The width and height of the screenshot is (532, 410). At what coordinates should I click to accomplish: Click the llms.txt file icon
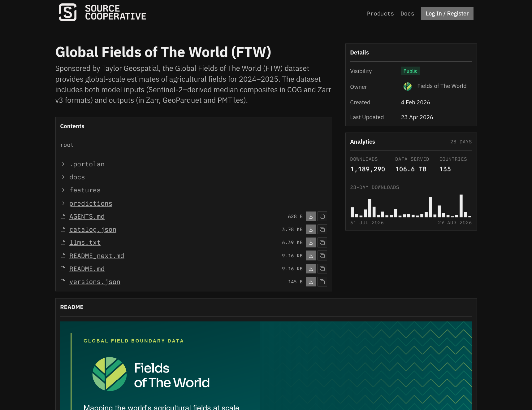[63, 242]
